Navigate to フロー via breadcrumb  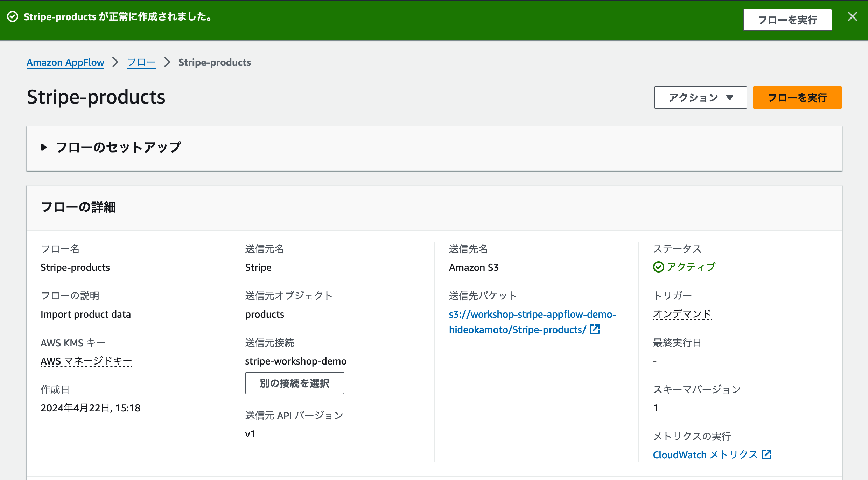tap(141, 62)
